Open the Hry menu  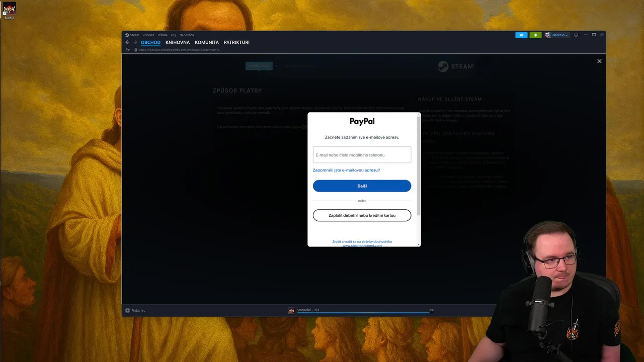click(174, 35)
